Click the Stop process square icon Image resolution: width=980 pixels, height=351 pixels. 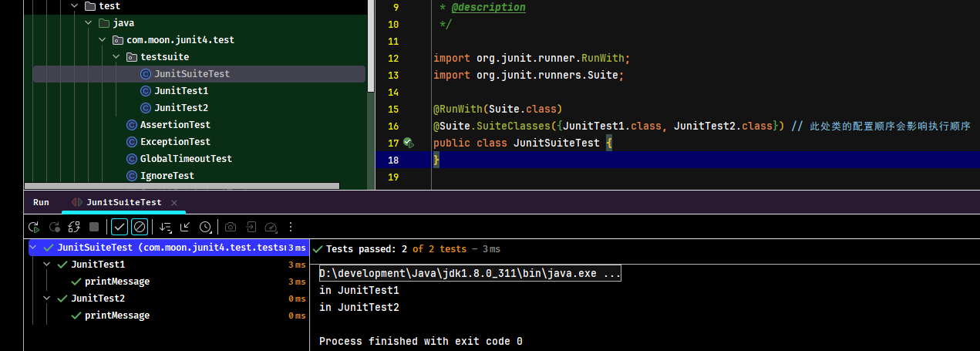pos(94,227)
